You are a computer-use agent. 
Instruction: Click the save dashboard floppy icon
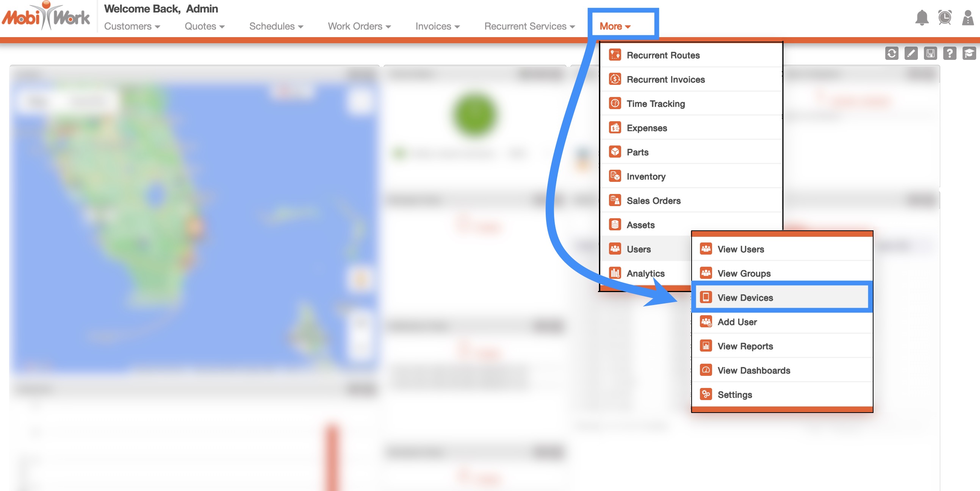(930, 54)
